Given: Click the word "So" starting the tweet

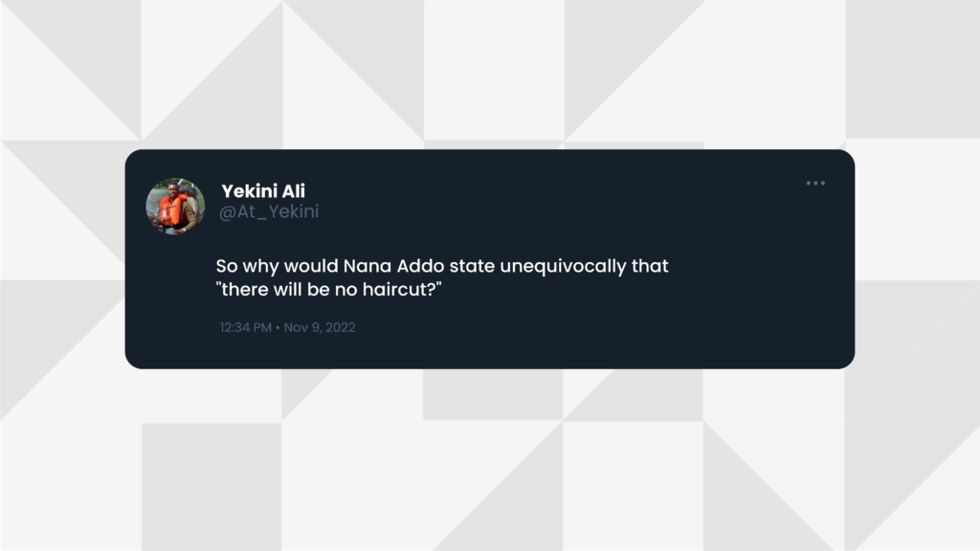Looking at the screenshot, I should click(227, 266).
